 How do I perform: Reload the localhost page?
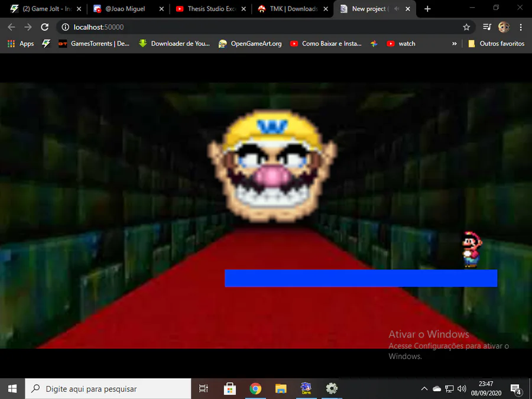(x=45, y=27)
